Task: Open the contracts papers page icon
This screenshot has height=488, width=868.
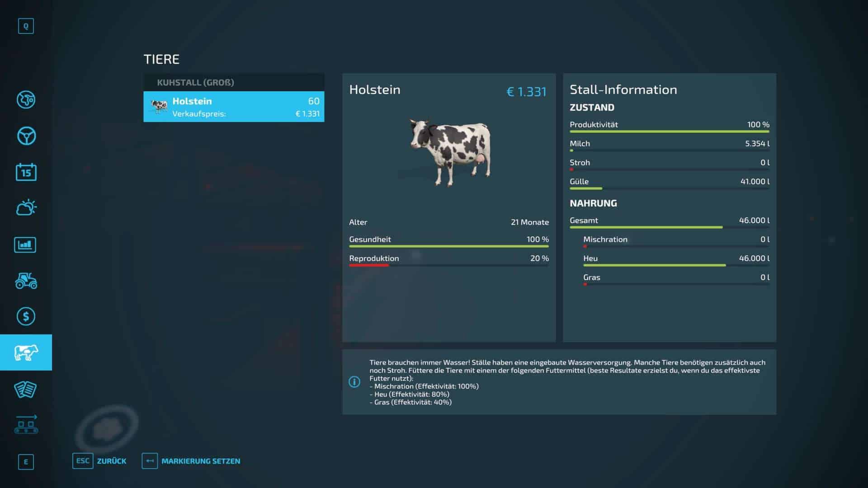Action: [26, 389]
